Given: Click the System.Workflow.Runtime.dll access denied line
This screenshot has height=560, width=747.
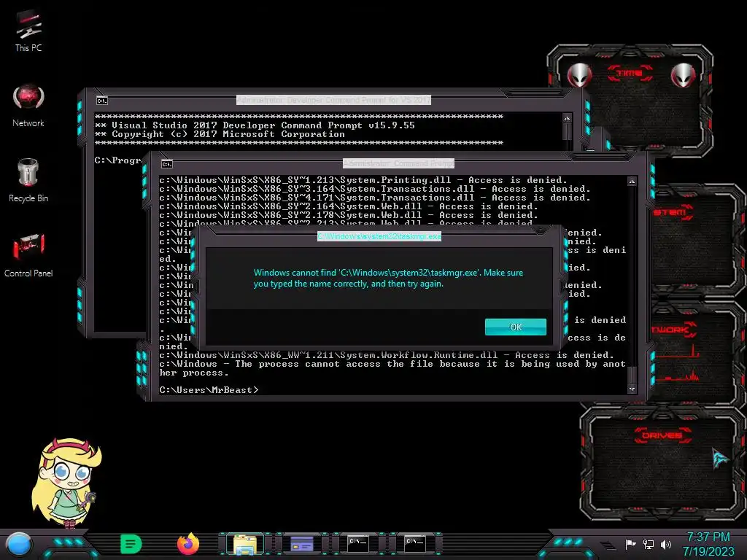Looking at the screenshot, I should coord(387,355).
